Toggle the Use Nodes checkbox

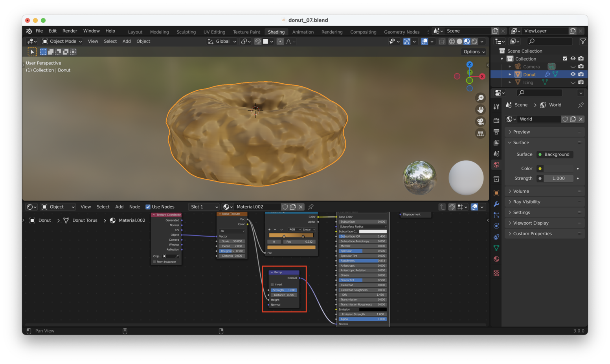tap(148, 207)
